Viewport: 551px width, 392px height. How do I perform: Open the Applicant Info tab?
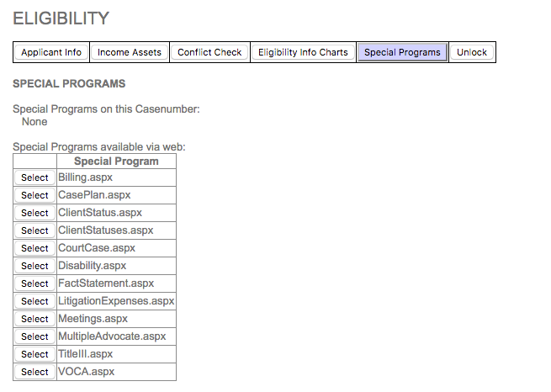[51, 52]
